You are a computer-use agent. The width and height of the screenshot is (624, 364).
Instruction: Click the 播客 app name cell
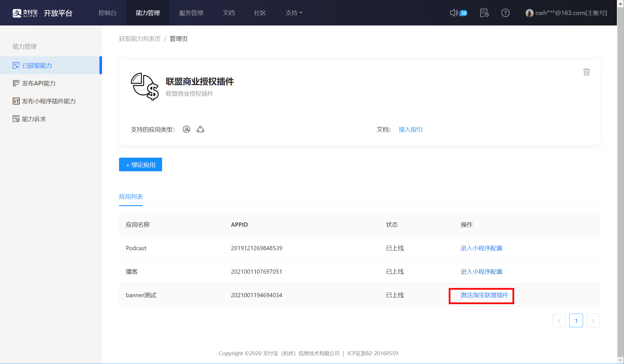(132, 272)
